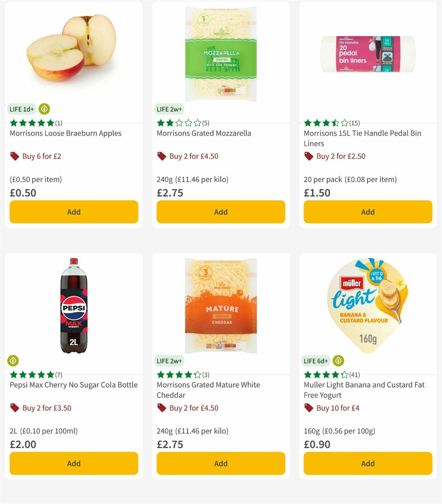
Task: Click the leaf icon next to Muller Light LIFE badge
Action: 338,361
